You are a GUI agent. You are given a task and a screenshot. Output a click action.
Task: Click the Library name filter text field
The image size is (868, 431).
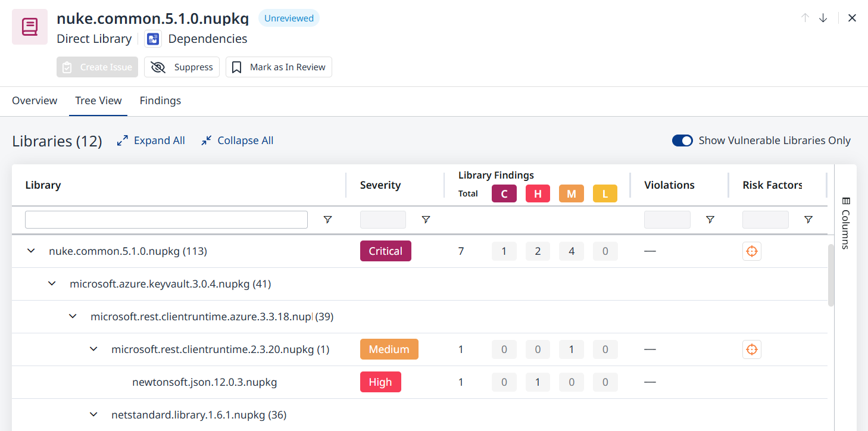166,220
